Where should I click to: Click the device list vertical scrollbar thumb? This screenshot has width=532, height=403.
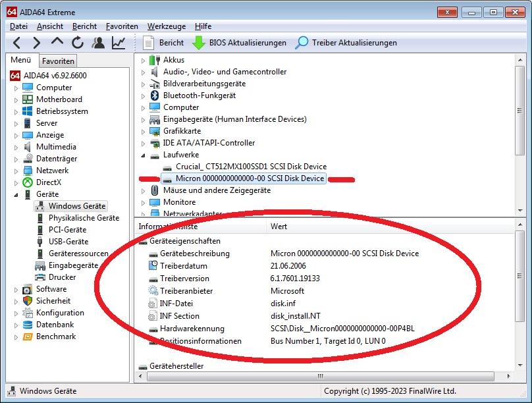(x=519, y=111)
